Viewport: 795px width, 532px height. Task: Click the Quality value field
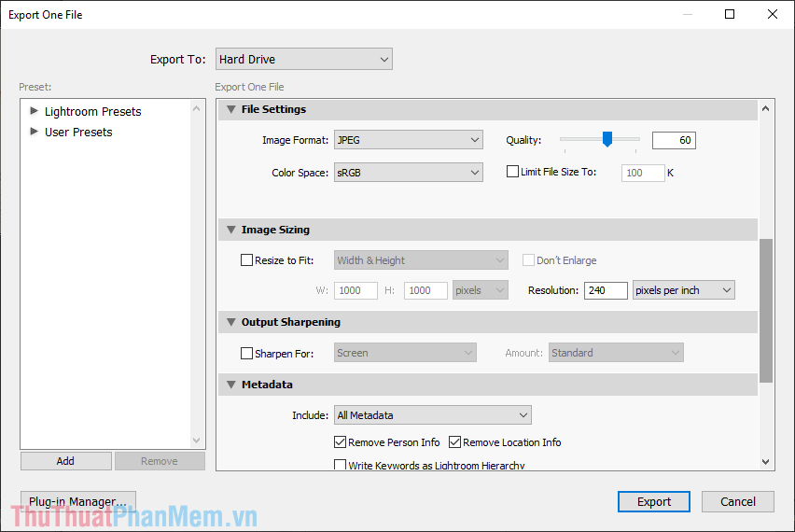(x=674, y=141)
